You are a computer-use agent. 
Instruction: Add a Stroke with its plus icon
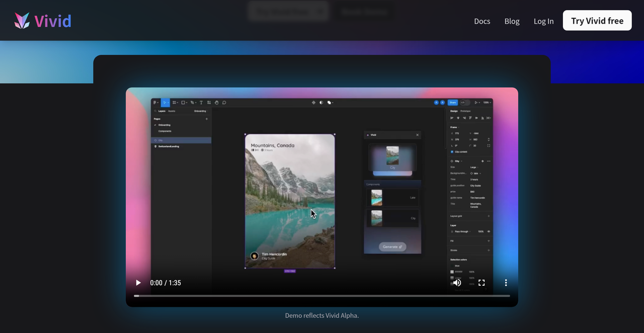(489, 250)
